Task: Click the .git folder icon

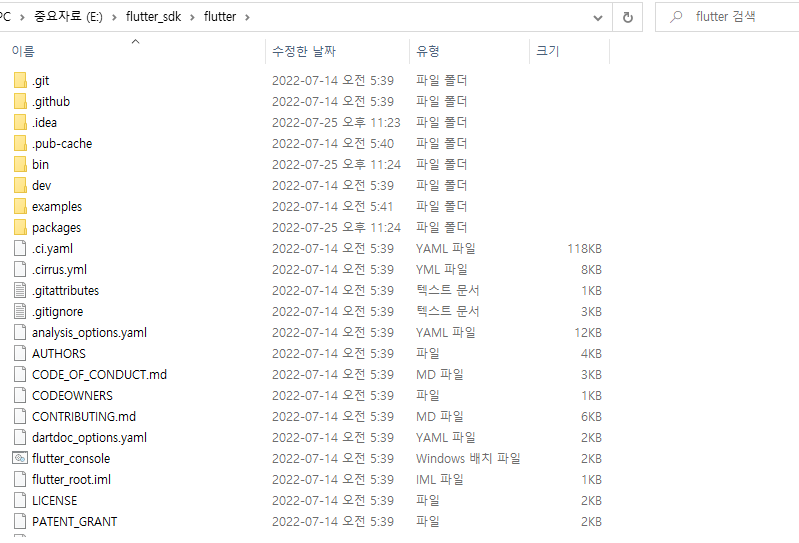Action: (20, 80)
